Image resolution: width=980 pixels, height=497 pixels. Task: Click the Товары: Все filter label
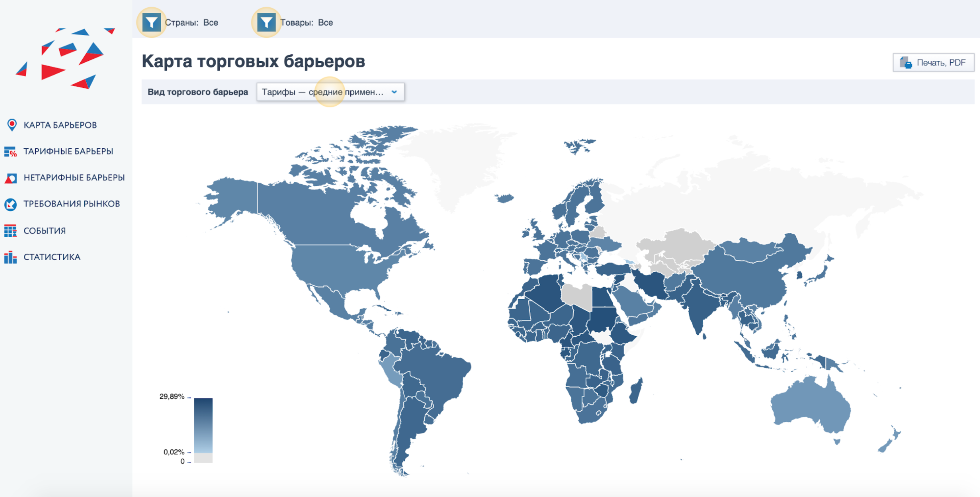click(x=307, y=23)
